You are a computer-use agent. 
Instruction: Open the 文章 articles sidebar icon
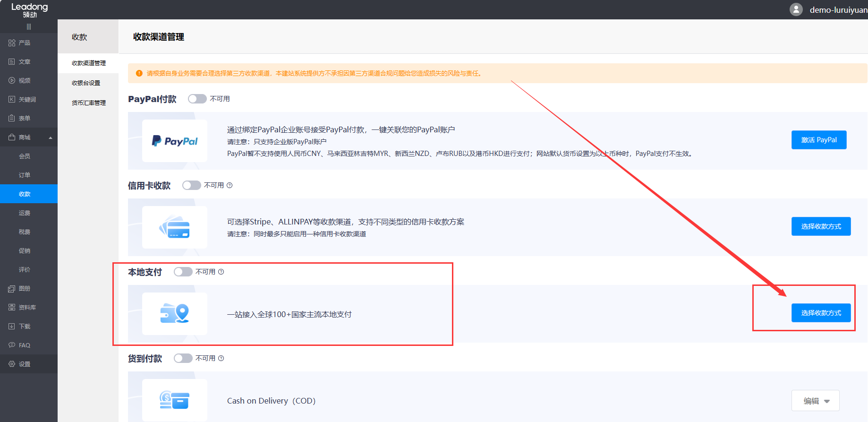(x=12, y=62)
